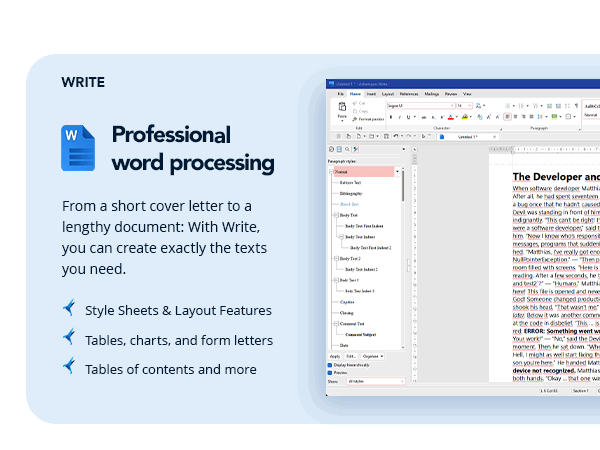
Task: Click the Untitled 1 document tab
Action: click(468, 137)
